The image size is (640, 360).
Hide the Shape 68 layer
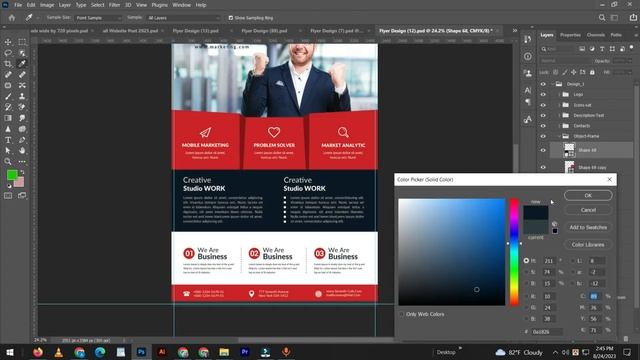click(543, 150)
